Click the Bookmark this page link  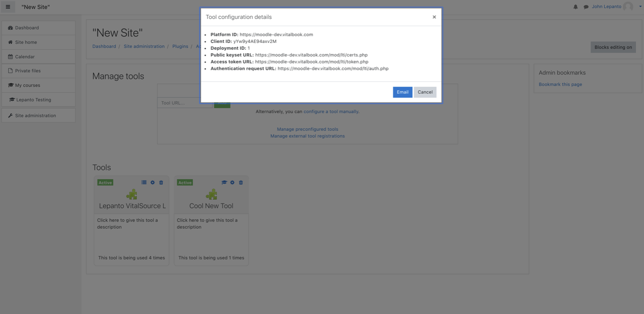tap(560, 84)
